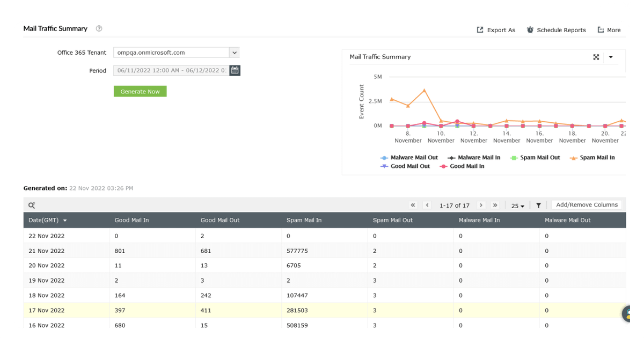This screenshot has height=338, width=644.
Task: Click the help question mark icon
Action: coord(99,28)
